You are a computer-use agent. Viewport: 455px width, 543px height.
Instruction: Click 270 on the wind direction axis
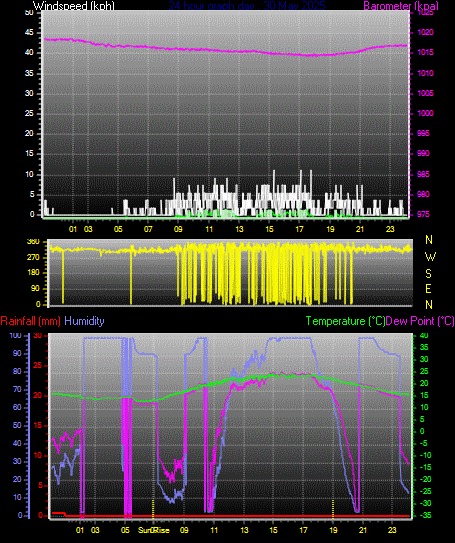click(x=33, y=258)
